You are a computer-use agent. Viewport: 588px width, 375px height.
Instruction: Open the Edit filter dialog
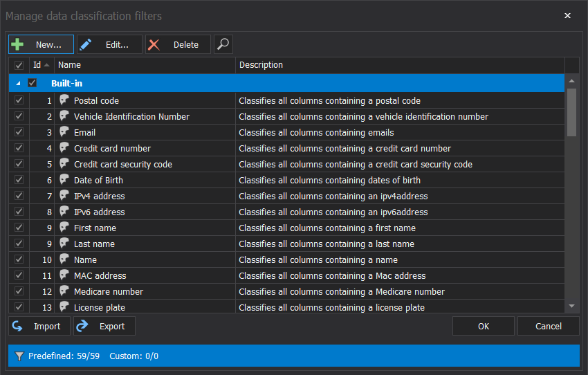coord(109,44)
